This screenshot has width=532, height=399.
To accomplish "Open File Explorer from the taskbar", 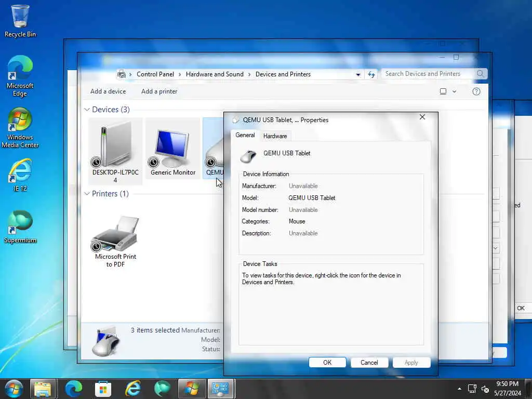I will click(x=43, y=389).
